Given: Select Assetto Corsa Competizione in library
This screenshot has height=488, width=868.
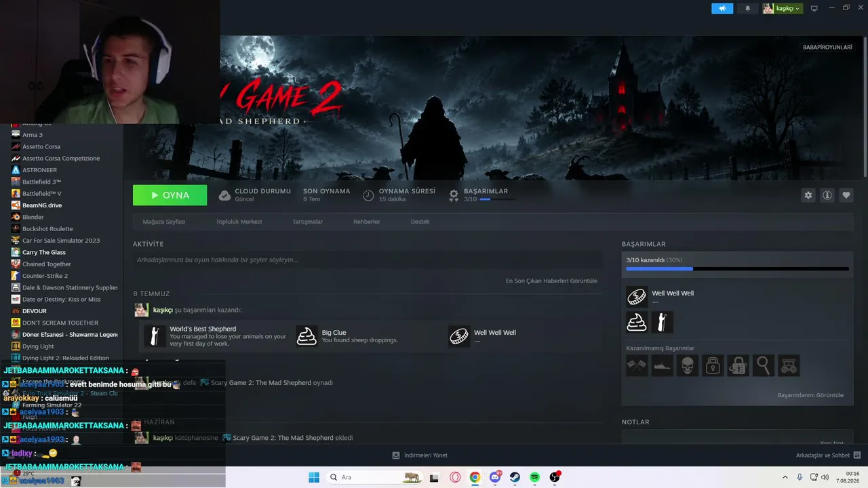Looking at the screenshot, I should (x=61, y=159).
